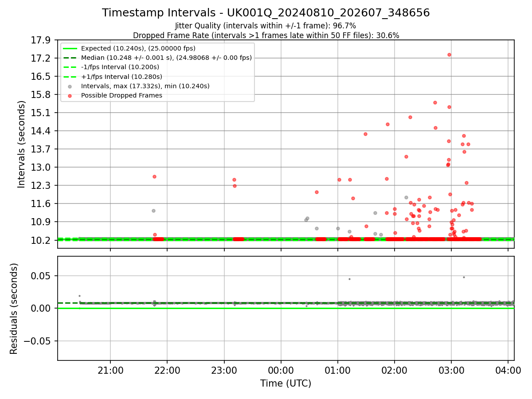This screenshot has width=532, height=399.
Task: Click the 10.2 y-axis tick label
Action: pyautogui.click(x=42, y=240)
